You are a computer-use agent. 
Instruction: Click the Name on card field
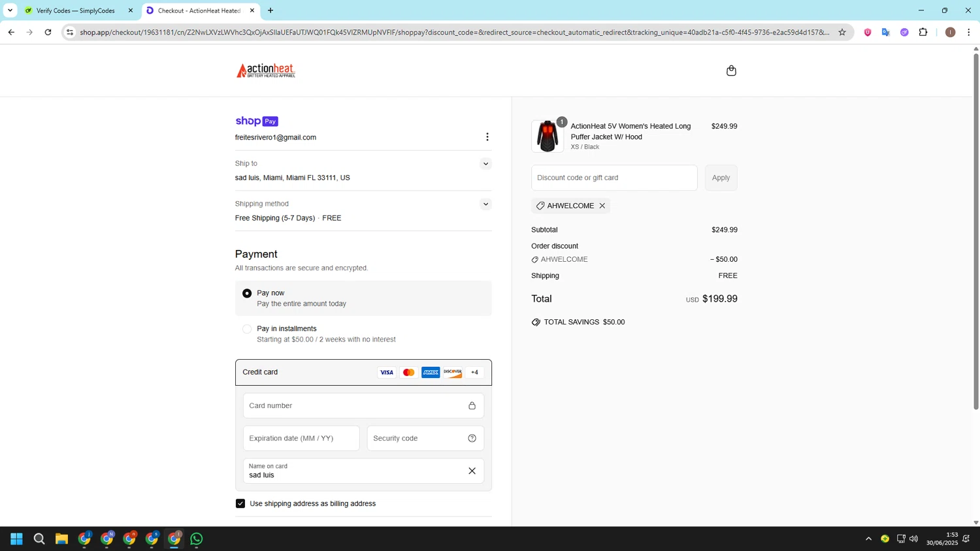[x=363, y=471]
